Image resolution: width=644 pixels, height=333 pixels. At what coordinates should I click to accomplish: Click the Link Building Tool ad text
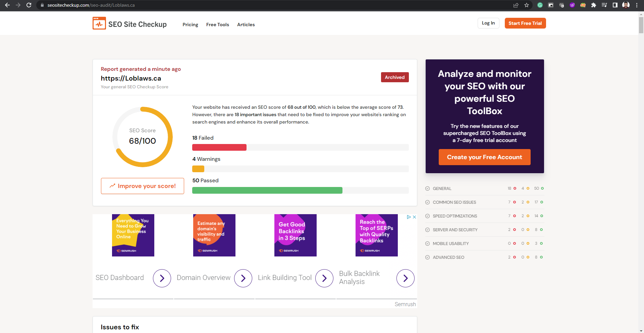click(285, 278)
